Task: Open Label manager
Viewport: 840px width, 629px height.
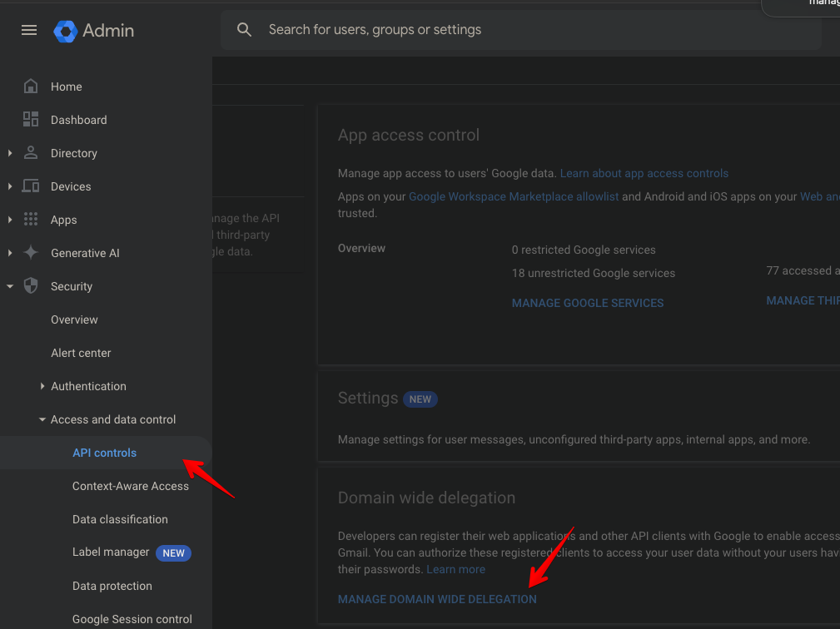Action: tap(111, 552)
